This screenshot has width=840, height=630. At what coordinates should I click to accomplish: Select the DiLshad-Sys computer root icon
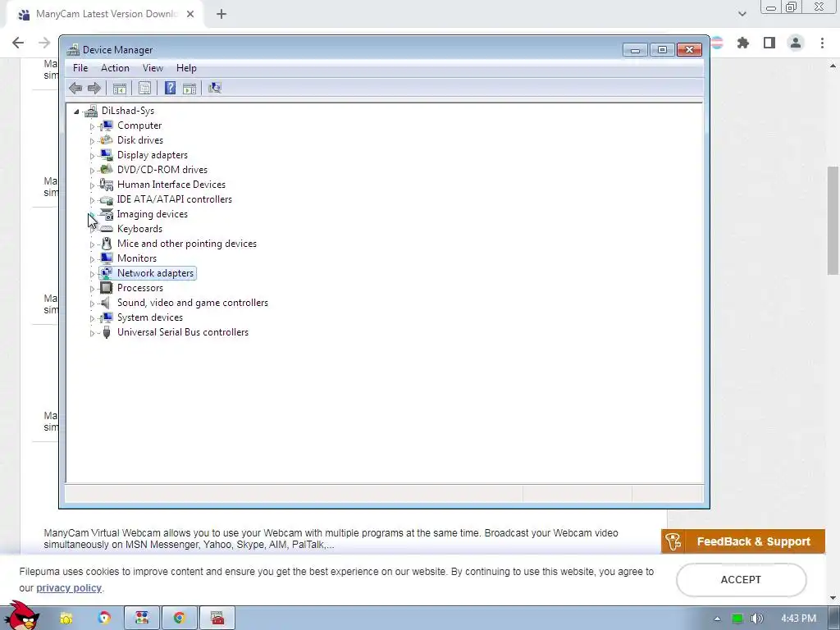click(91, 111)
